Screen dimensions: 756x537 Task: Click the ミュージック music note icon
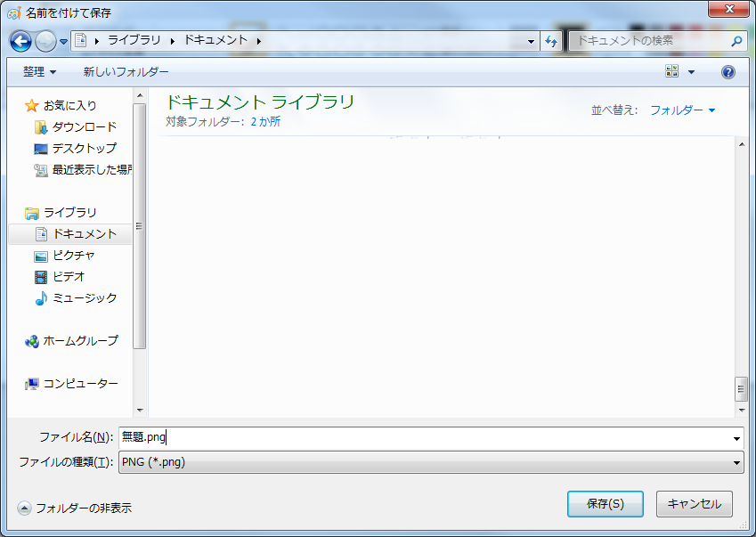(x=41, y=298)
